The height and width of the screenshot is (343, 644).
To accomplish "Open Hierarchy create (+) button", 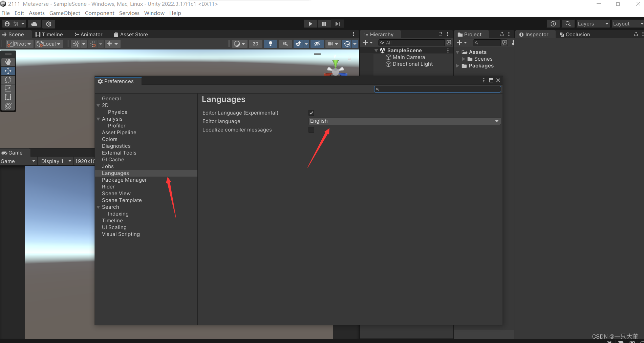I will (367, 43).
